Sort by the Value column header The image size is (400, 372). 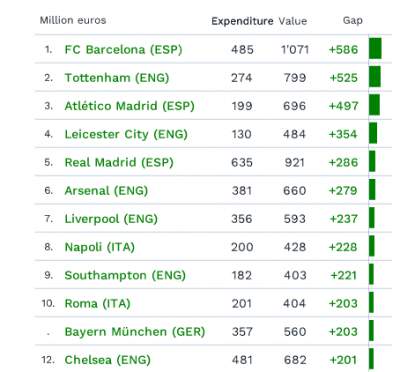293,21
